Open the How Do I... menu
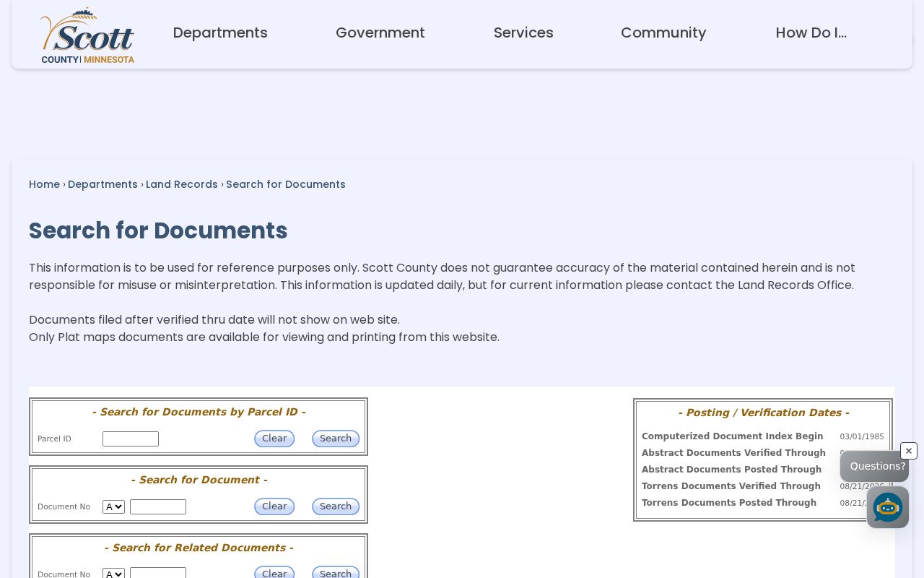 pos(811,33)
